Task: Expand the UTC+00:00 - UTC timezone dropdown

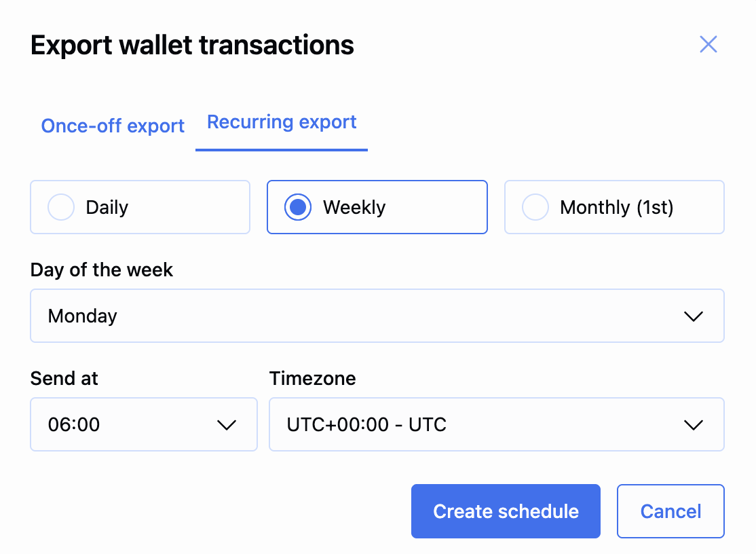Action: tap(496, 425)
